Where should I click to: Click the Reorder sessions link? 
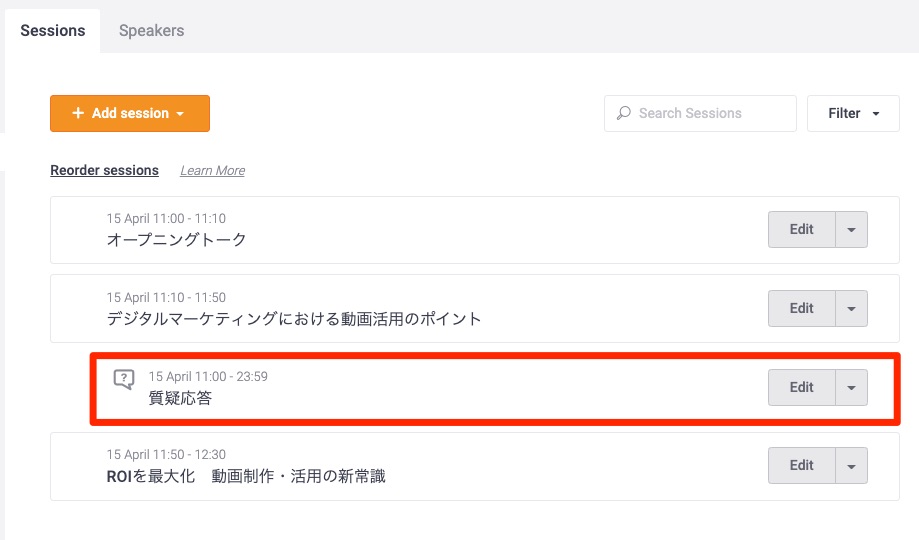[104, 170]
